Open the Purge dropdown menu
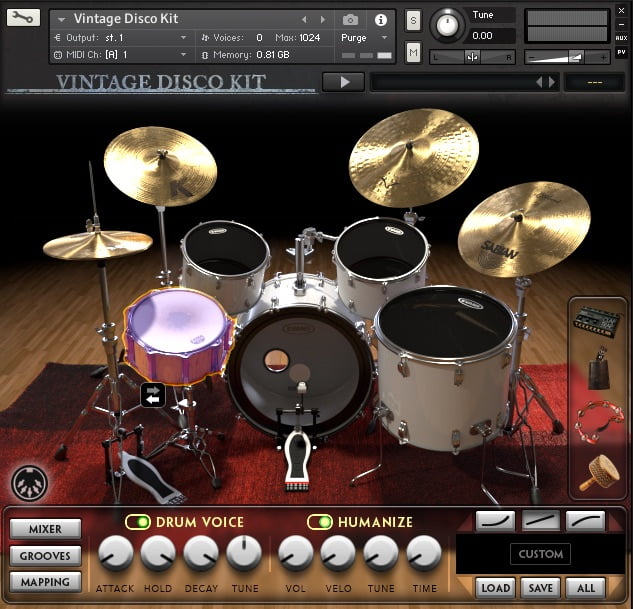633x609 pixels. click(x=364, y=38)
